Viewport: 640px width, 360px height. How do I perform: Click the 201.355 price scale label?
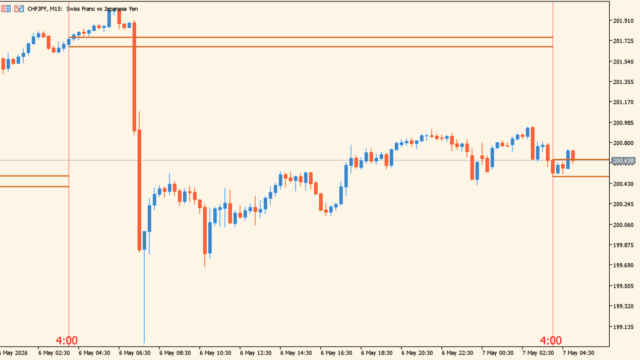623,82
